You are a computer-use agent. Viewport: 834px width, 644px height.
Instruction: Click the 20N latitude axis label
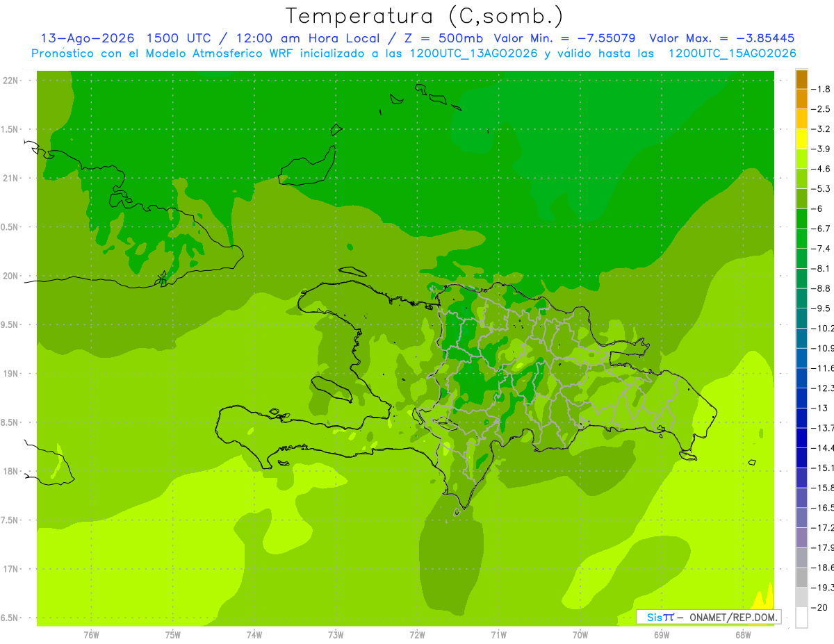pos(10,276)
